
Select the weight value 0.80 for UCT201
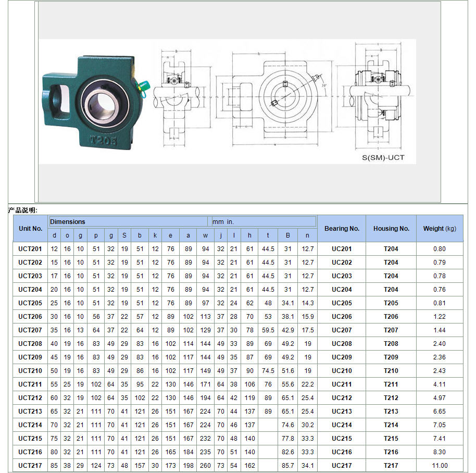(440, 249)
